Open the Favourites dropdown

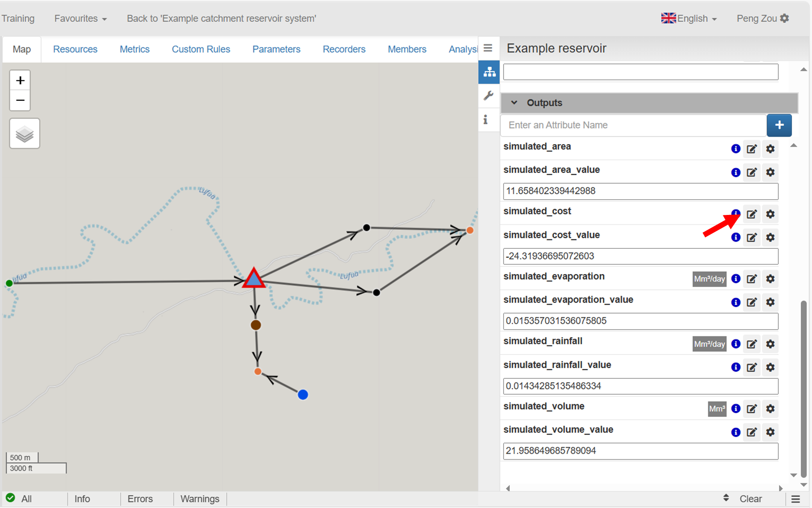80,19
